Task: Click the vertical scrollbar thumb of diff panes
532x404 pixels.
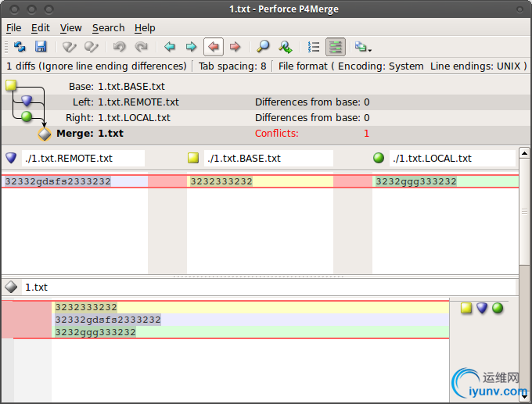Action: click(524, 212)
